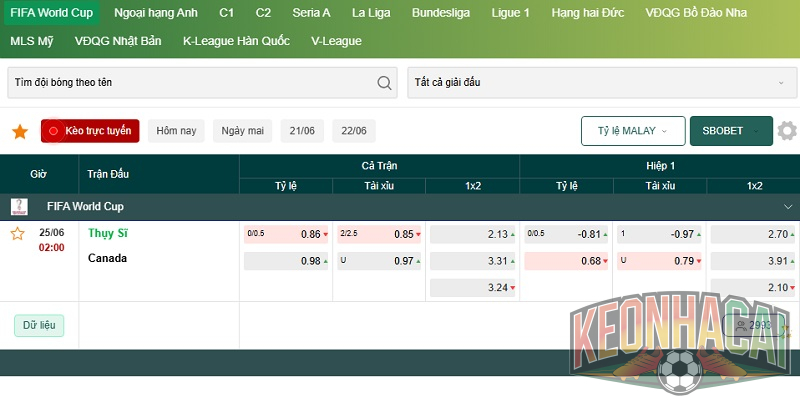Open the settings gear icon

tap(787, 131)
